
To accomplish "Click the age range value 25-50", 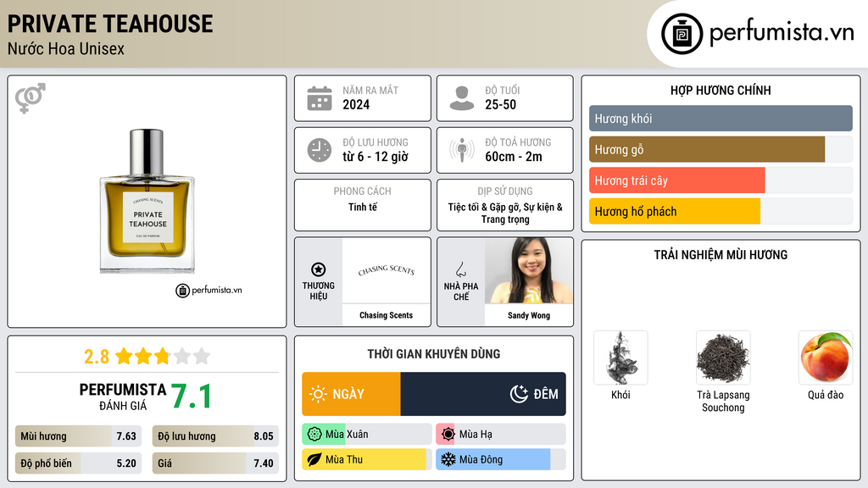I will pos(500,104).
